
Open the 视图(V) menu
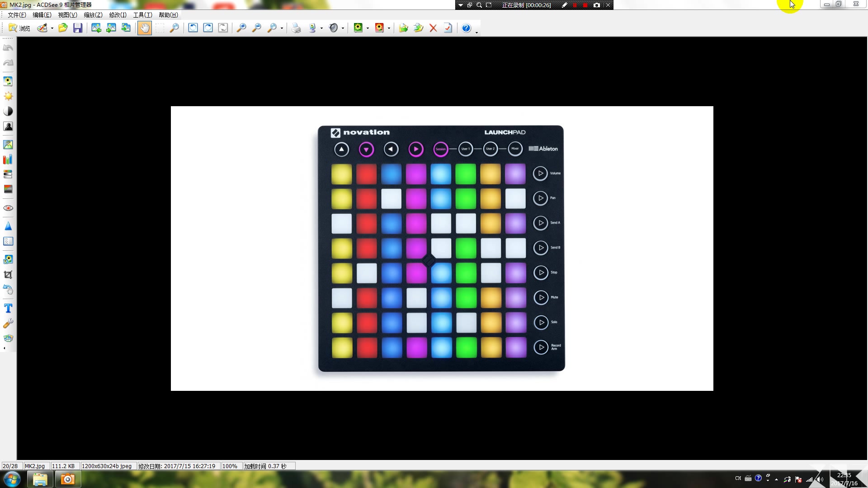click(67, 15)
